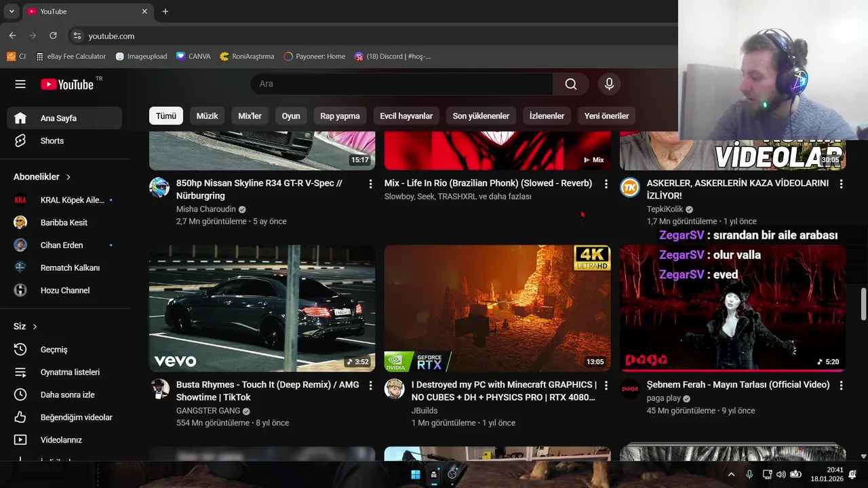Open more options for the Minecraft GRAPHICS video
868x488 pixels.
606,385
